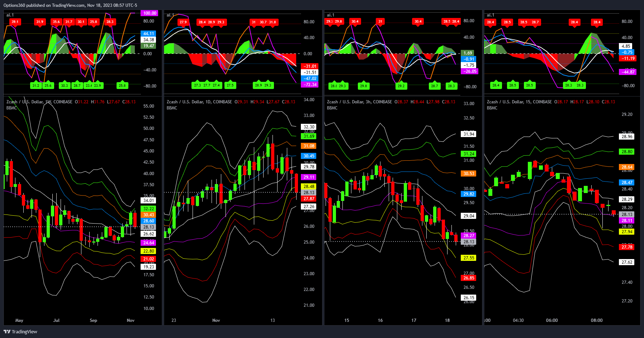Click the white 19.23 band label

point(148,267)
